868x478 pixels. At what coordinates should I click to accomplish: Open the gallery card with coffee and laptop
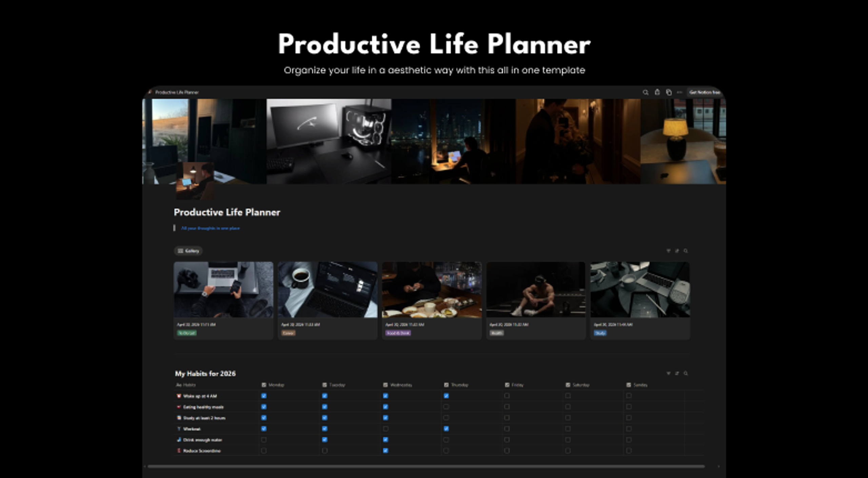point(328,300)
